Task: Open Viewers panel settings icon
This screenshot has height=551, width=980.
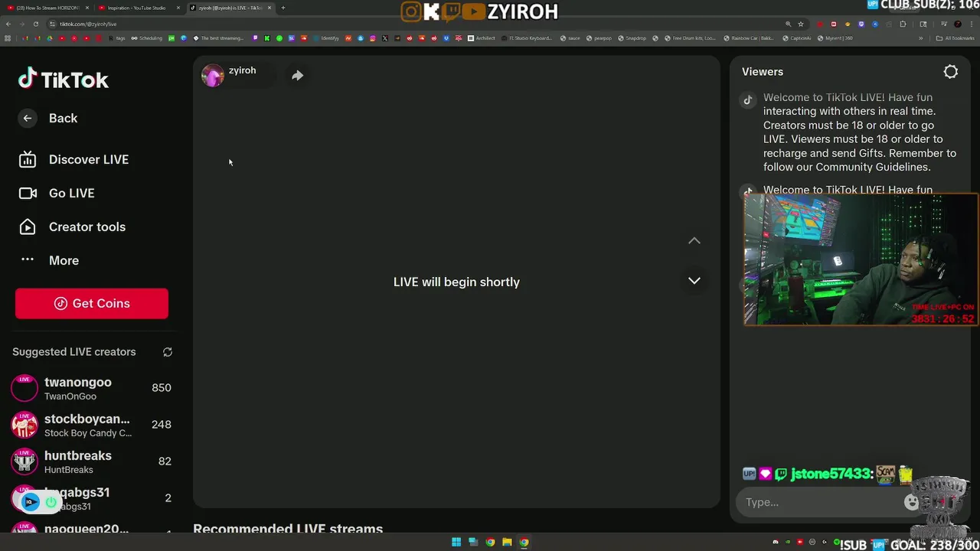Action: pyautogui.click(x=951, y=71)
